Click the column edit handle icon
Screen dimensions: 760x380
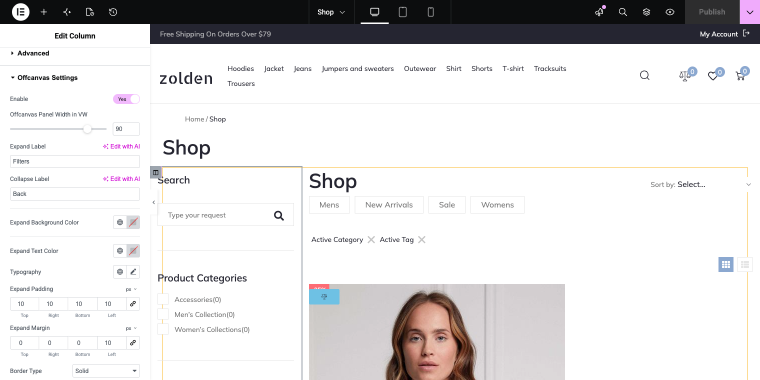coord(156,172)
